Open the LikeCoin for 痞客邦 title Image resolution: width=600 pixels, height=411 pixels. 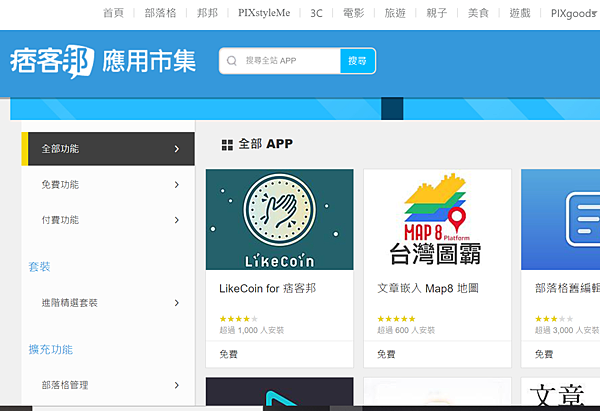(267, 288)
